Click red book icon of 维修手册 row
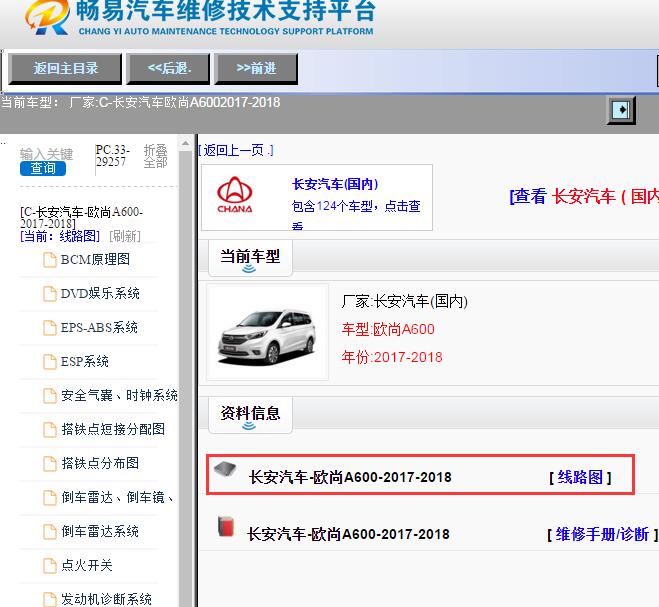Viewport: 659px width, 607px height. [226, 527]
